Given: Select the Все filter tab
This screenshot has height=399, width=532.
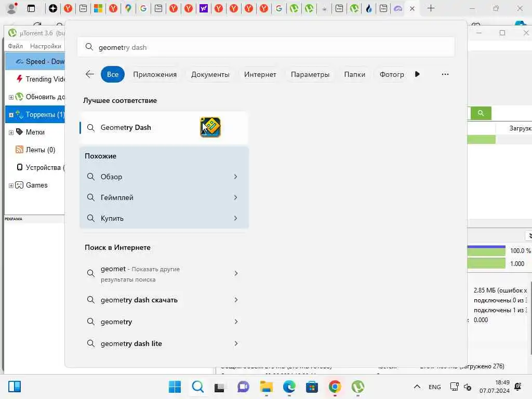Looking at the screenshot, I should [x=113, y=74].
